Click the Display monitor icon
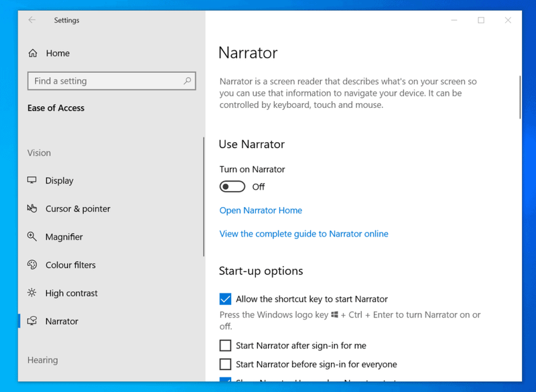 [x=31, y=180]
